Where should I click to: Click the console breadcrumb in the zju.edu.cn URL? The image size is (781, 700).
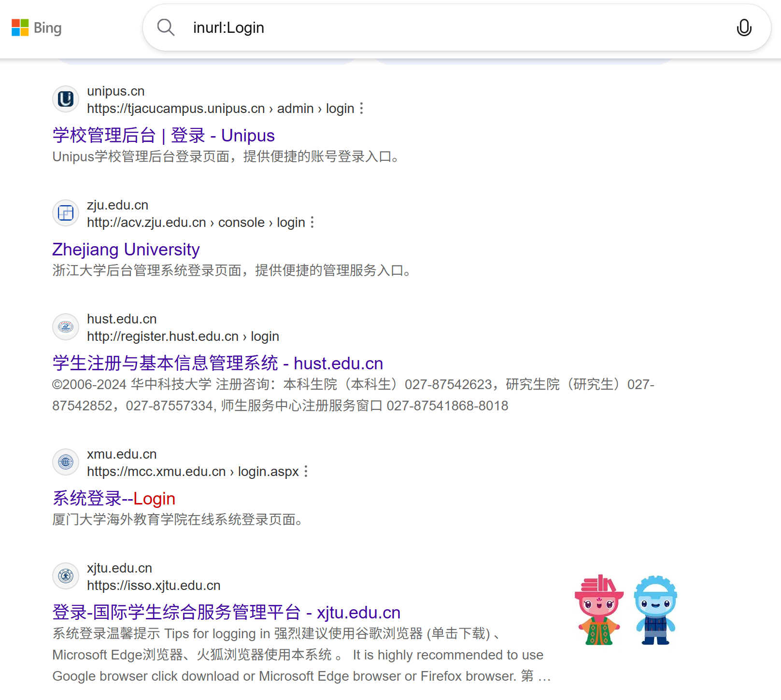[x=241, y=223]
